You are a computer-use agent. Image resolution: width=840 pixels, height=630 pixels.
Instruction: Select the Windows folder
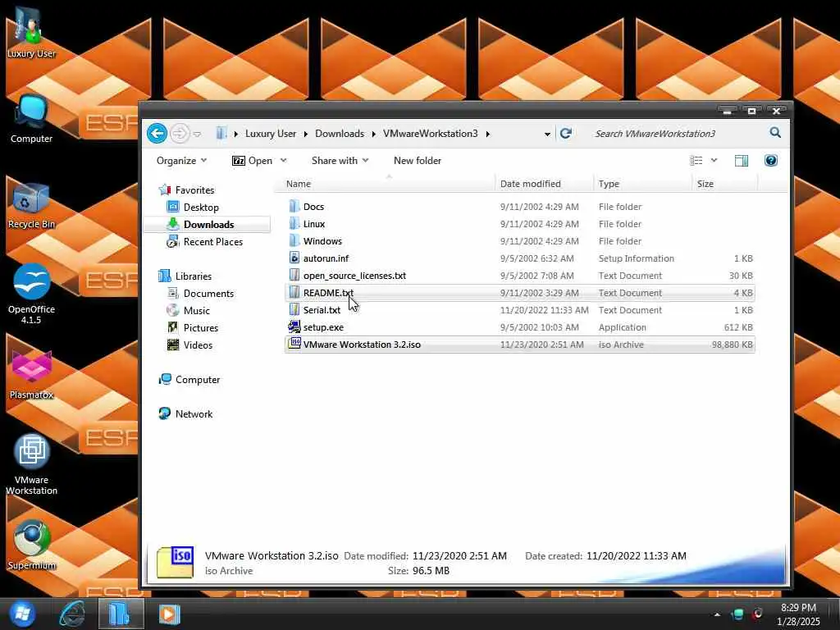(x=519, y=241)
